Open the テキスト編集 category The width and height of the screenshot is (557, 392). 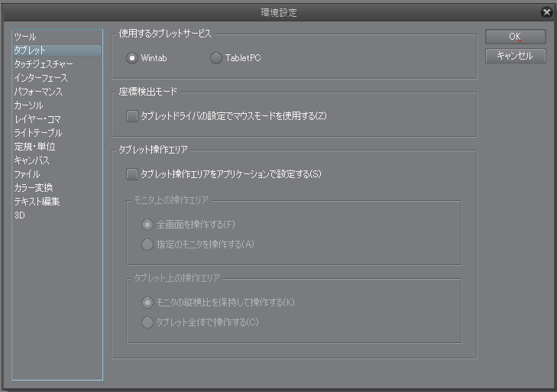pos(57,202)
